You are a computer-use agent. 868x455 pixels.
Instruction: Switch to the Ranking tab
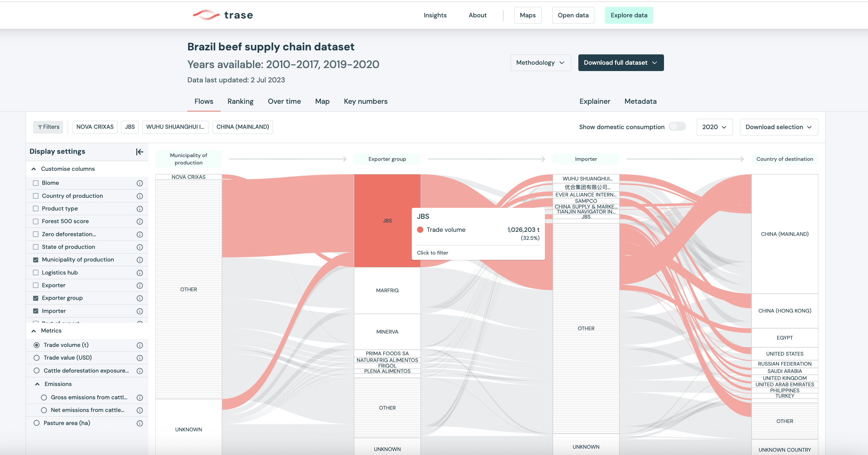coord(240,101)
